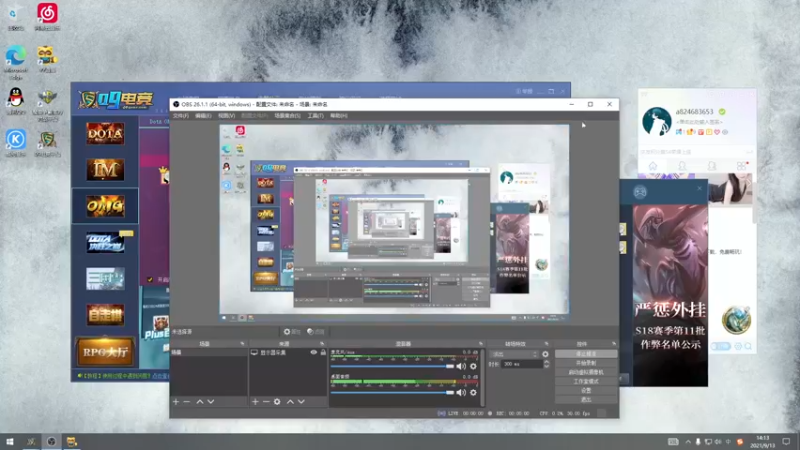Click the first button in OBS controls panel

pos(586,354)
